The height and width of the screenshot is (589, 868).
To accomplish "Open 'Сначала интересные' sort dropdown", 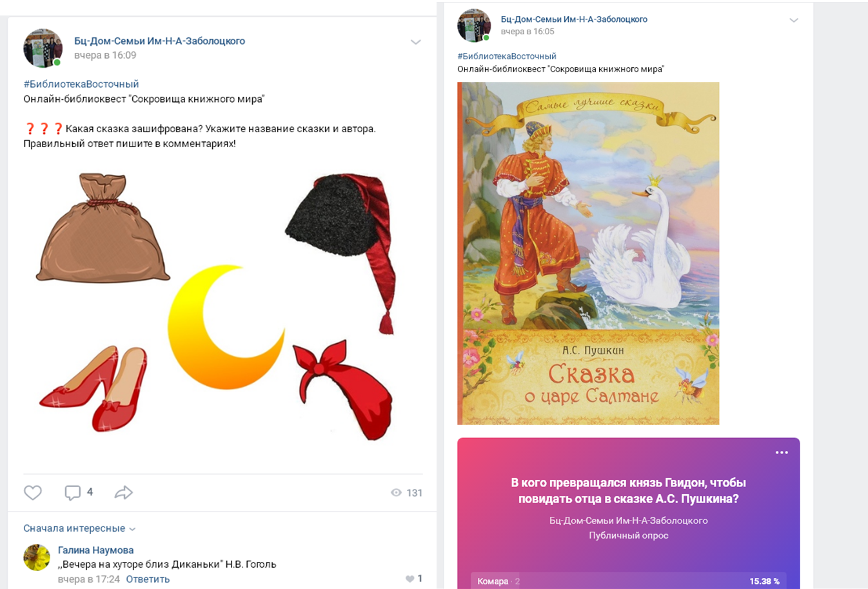I will 79,528.
